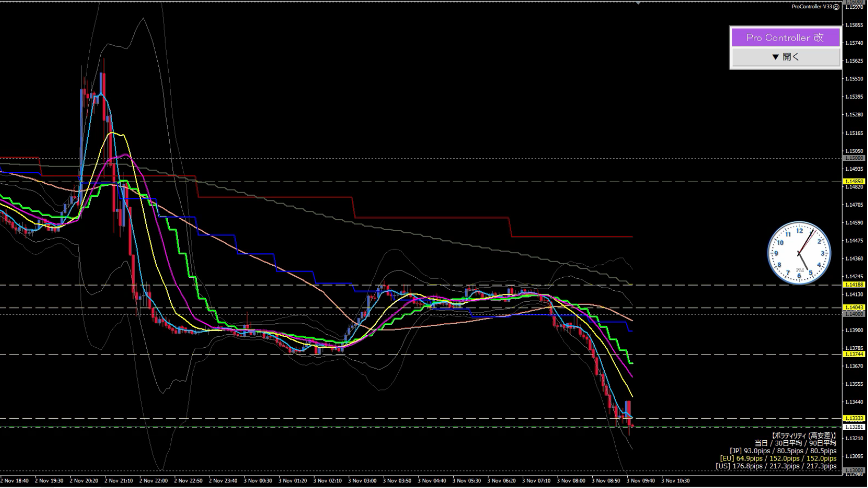Screen dimensions: 868x488
Task: Select the gray 1.14000 price level label
Action: tap(854, 314)
